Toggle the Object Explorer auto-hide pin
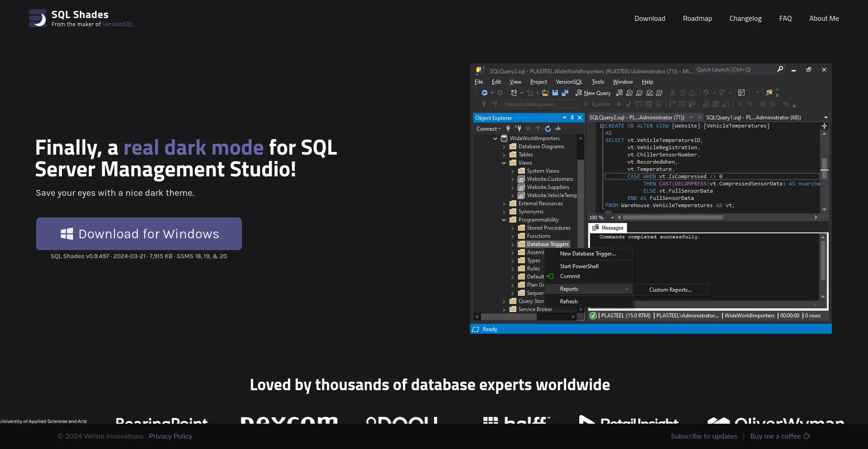This screenshot has height=449, width=868. coord(572,118)
